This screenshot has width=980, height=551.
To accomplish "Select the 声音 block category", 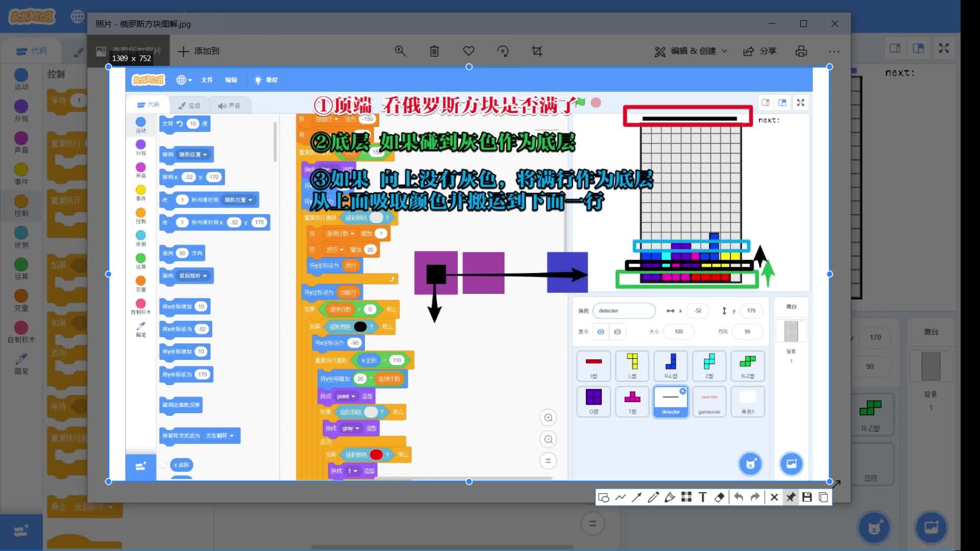I will coord(21,143).
